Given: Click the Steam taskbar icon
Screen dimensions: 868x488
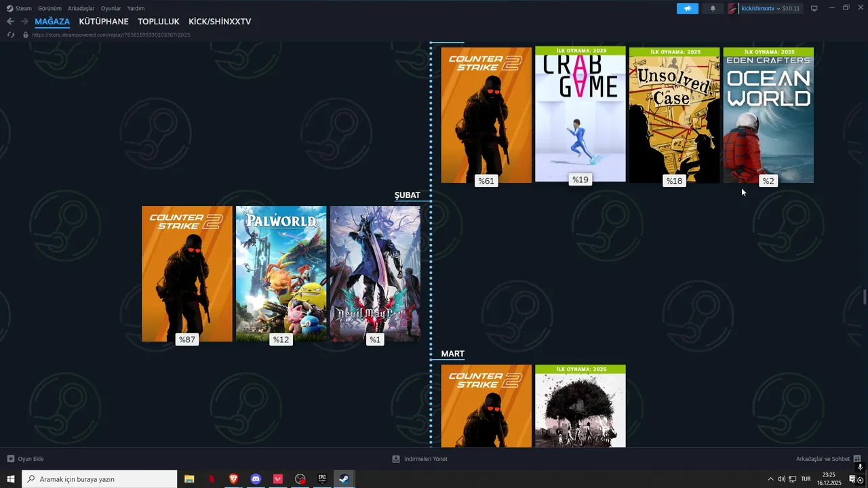Looking at the screenshot, I should point(344,479).
